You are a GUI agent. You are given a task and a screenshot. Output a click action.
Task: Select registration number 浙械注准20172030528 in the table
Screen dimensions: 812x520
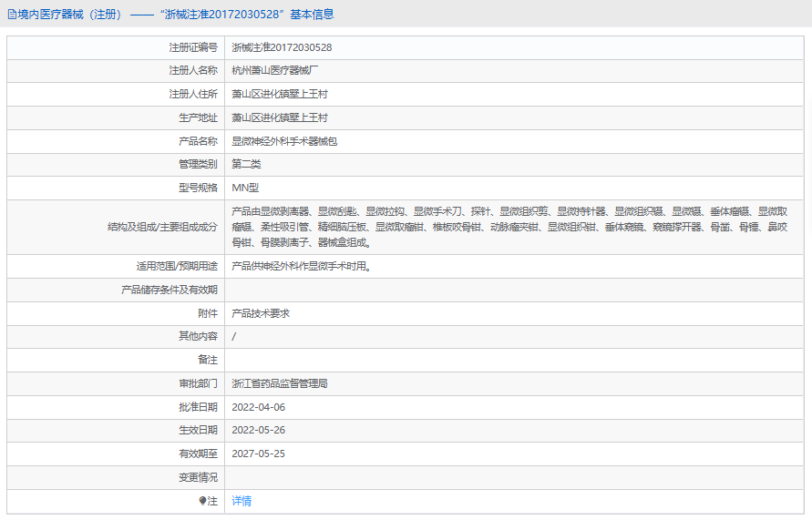point(282,47)
